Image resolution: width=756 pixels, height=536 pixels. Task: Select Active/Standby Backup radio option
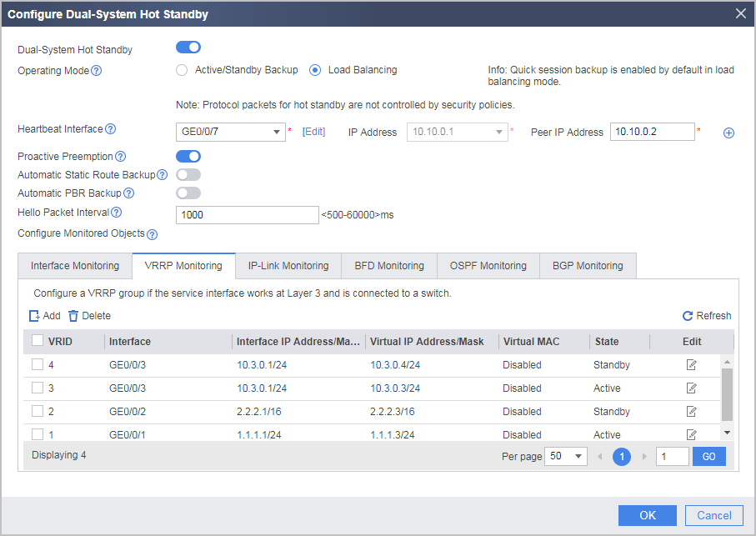click(x=182, y=70)
